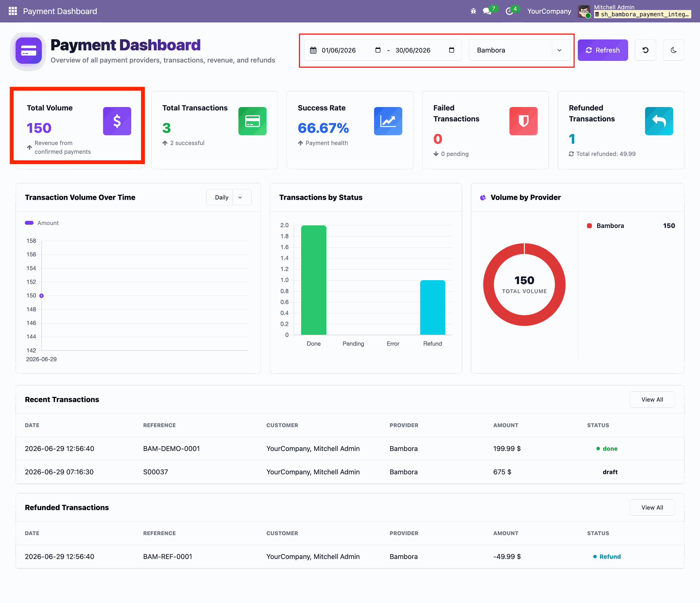Viewport: 700px width, 603px height.
Task: Click the Success Rate chart icon
Action: coord(388,121)
